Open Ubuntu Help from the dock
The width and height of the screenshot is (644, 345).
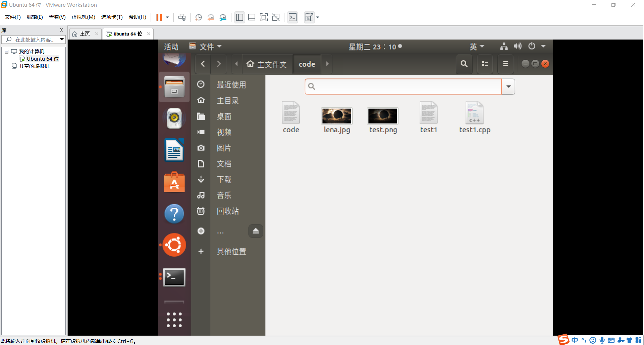coord(174,214)
